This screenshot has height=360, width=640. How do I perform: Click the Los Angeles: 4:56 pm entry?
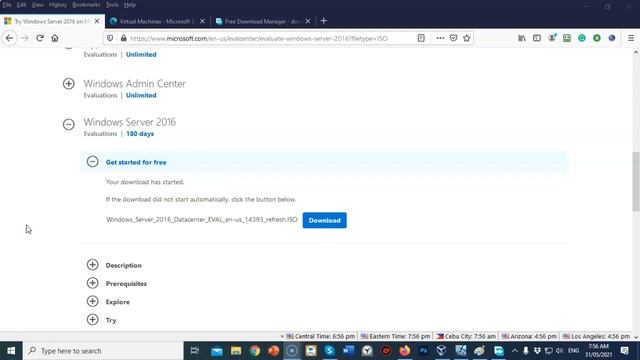596,336
